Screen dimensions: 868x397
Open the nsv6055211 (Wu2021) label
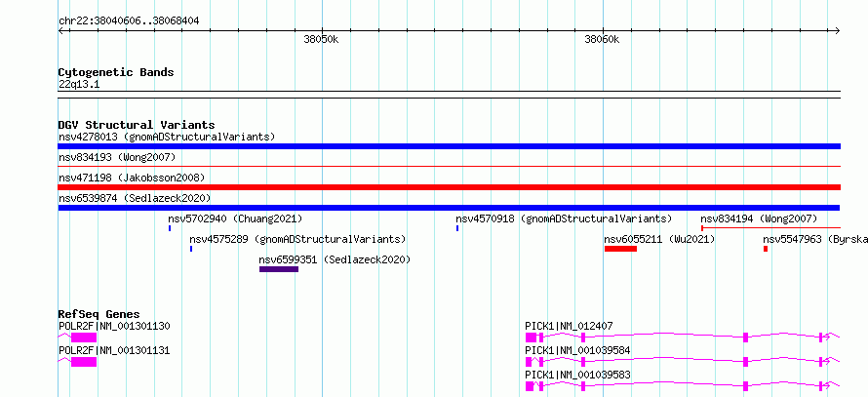coord(659,239)
